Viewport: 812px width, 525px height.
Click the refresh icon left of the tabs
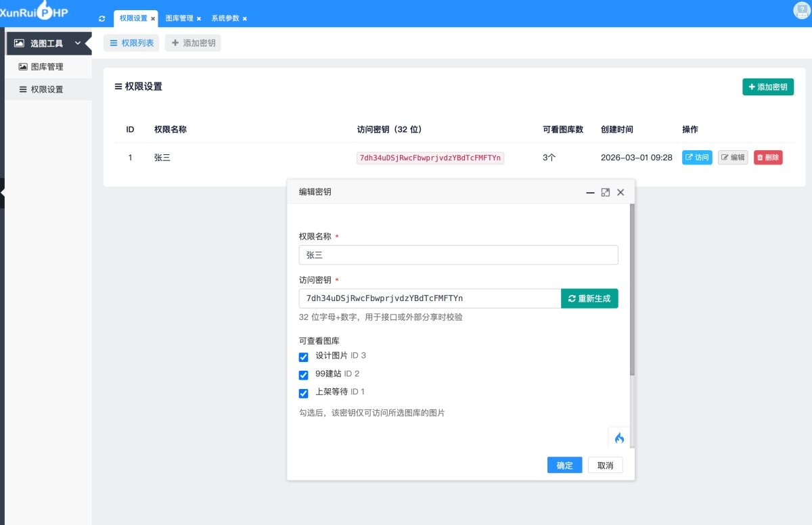tap(102, 18)
